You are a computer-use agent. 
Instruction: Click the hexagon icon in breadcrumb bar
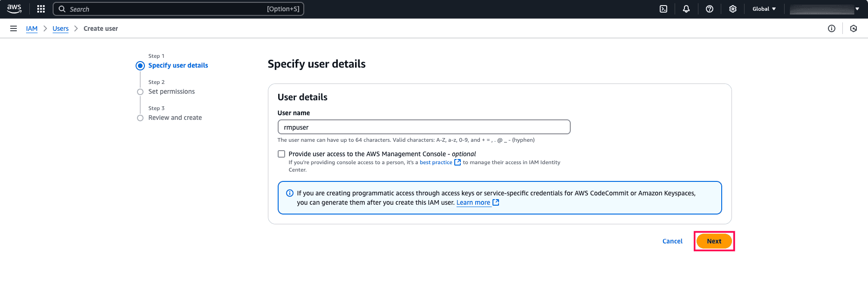(x=854, y=28)
